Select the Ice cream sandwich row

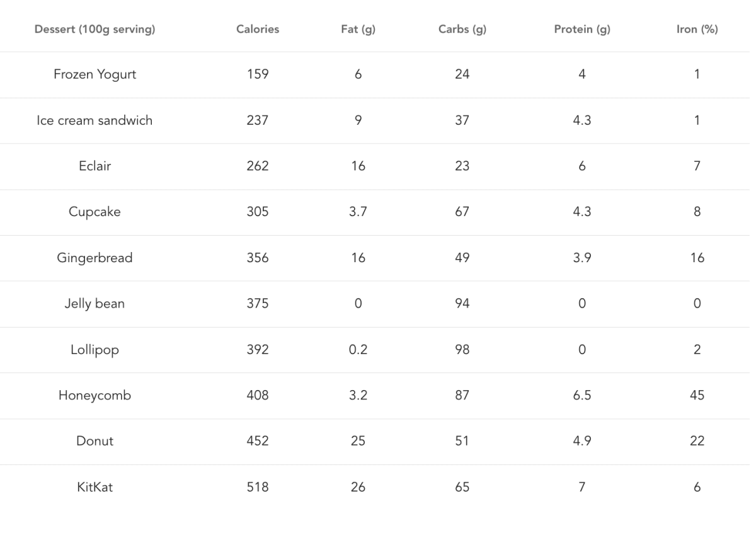[x=378, y=120]
